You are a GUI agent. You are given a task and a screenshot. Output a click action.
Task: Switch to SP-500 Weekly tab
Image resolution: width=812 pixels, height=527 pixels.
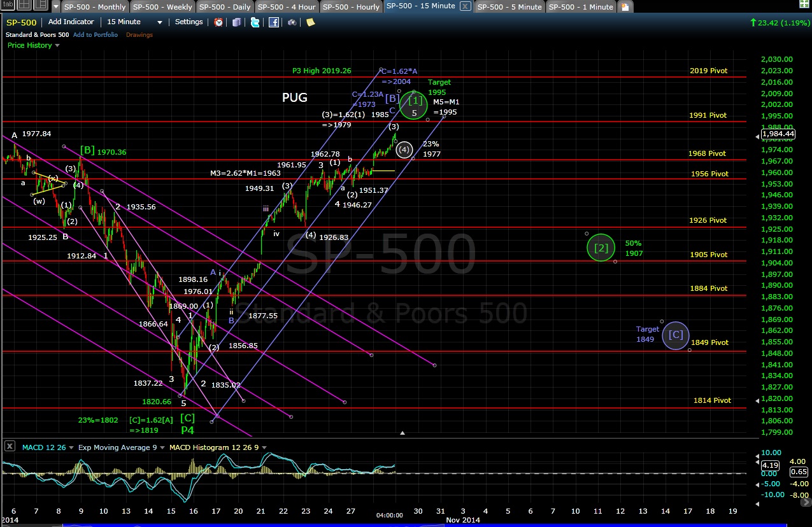click(162, 7)
